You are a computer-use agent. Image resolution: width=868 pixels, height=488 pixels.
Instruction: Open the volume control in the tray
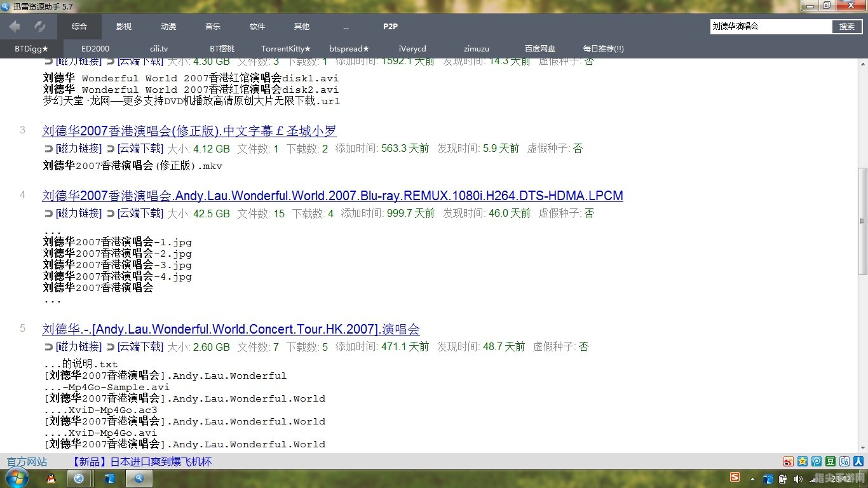799,478
